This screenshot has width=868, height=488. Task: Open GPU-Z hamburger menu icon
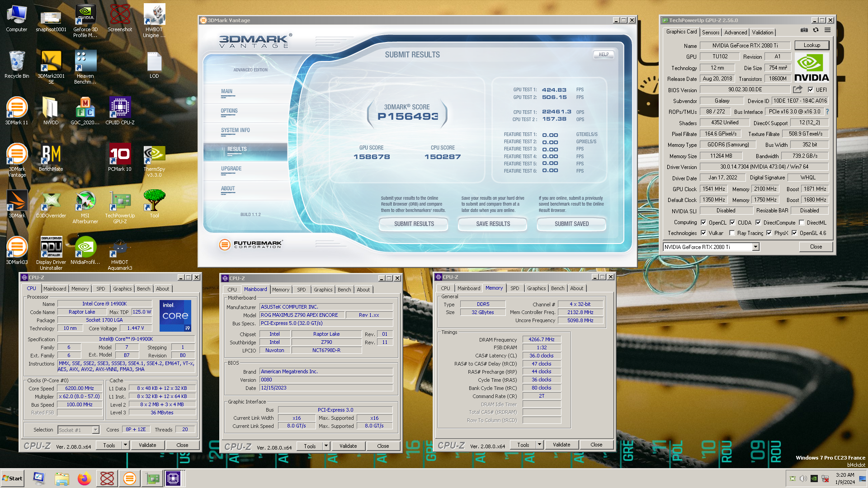828,30
